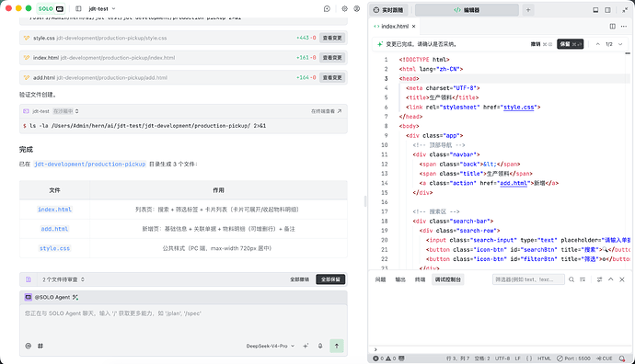635x364 pixels.
Task: Change the UTF-8 encoding
Action: 502,358
